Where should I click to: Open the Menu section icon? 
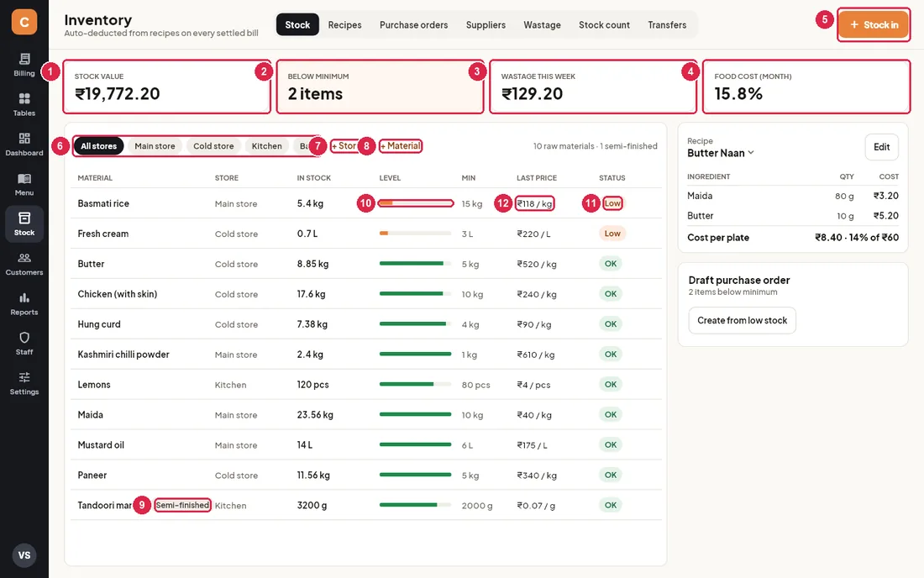[24, 185]
